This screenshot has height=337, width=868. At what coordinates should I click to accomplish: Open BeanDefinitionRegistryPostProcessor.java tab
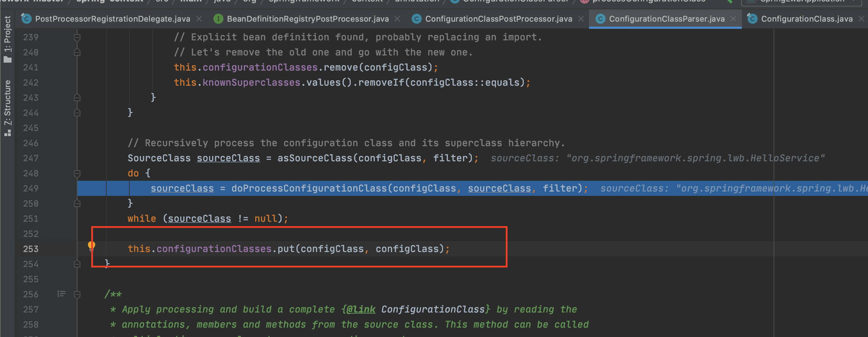(308, 19)
